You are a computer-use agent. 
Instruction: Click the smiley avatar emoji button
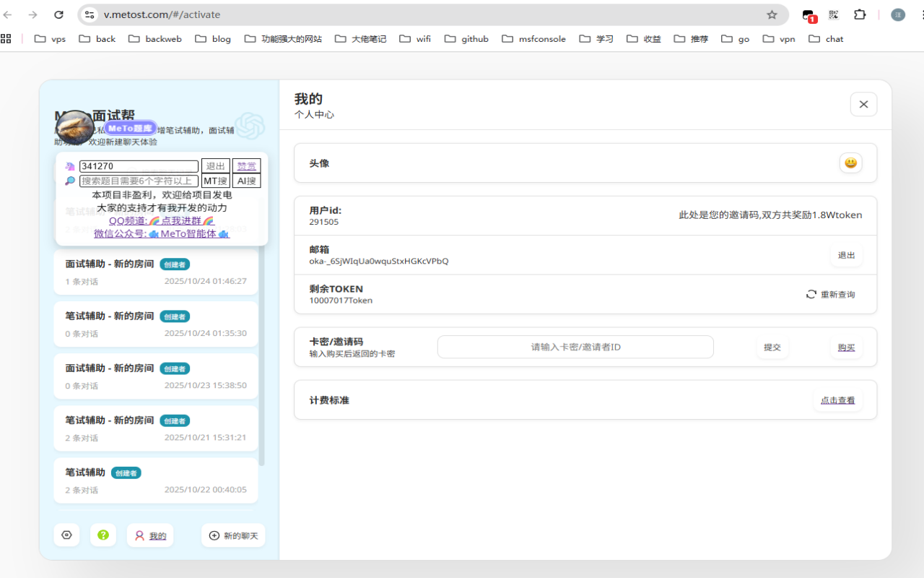[851, 163]
